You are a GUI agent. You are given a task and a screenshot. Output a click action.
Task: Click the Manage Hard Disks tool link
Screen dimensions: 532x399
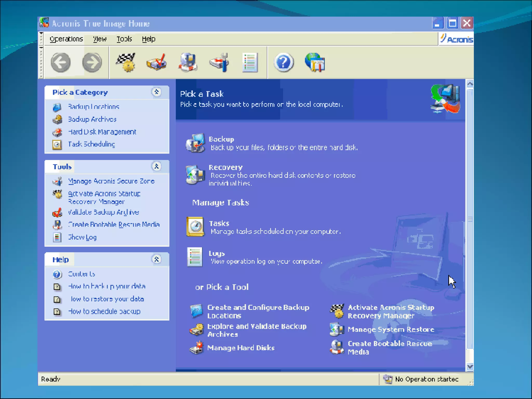point(241,348)
